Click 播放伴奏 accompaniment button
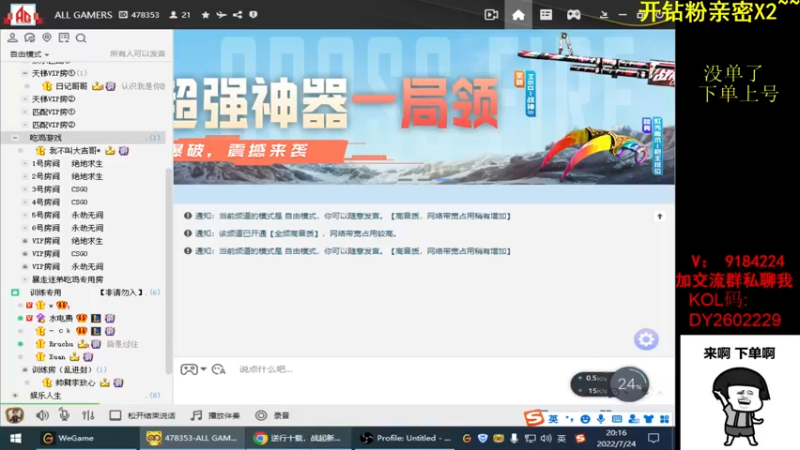800x450 pixels. pos(215,415)
